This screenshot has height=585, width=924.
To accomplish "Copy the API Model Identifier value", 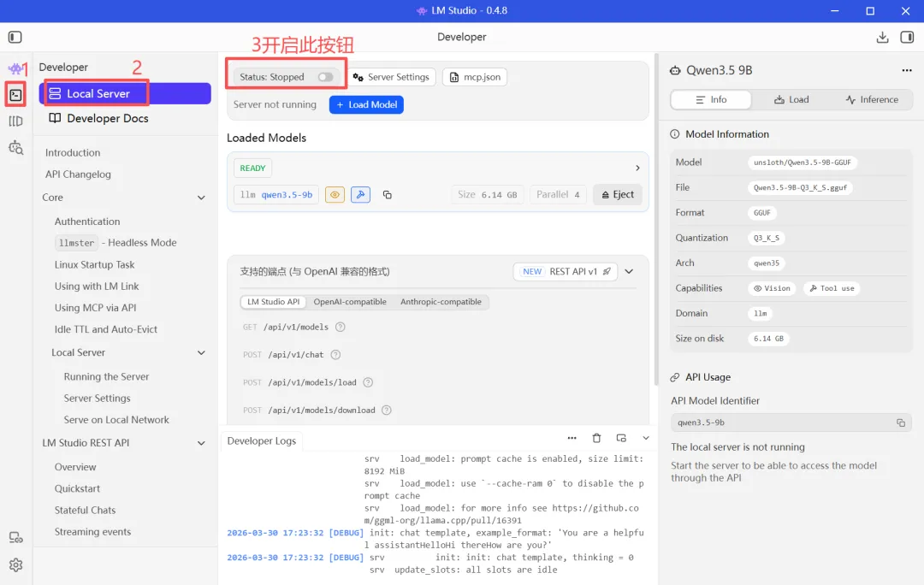I will pos(900,422).
